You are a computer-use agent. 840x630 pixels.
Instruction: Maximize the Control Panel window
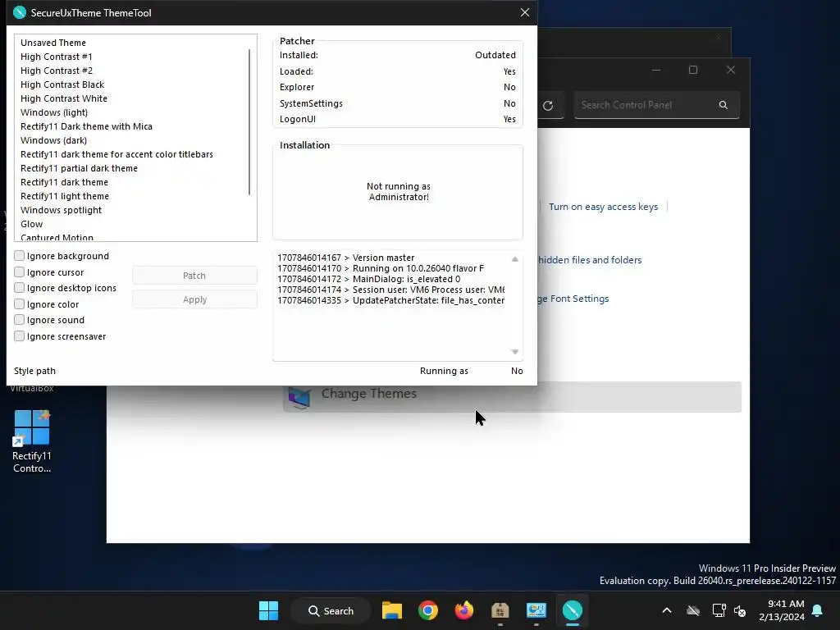click(693, 70)
